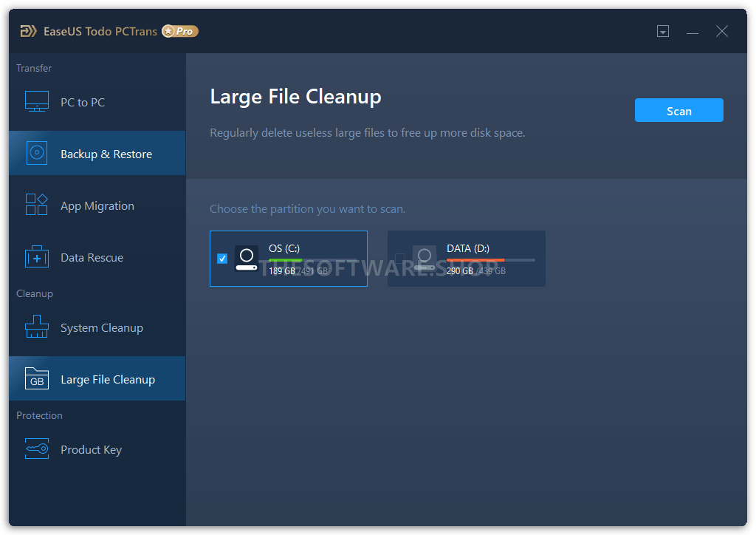Click the Large File Cleanup page heading

295,97
